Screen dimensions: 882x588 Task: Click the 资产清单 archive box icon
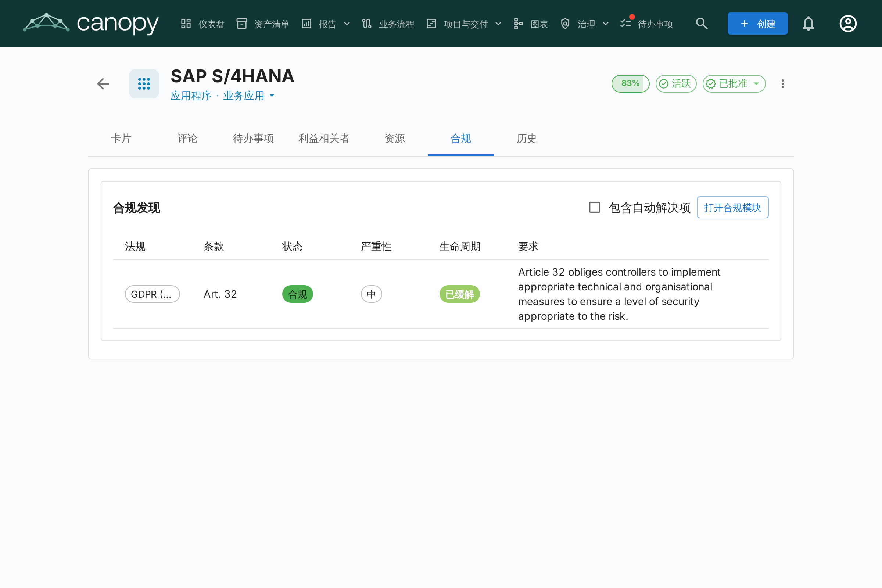242,24
